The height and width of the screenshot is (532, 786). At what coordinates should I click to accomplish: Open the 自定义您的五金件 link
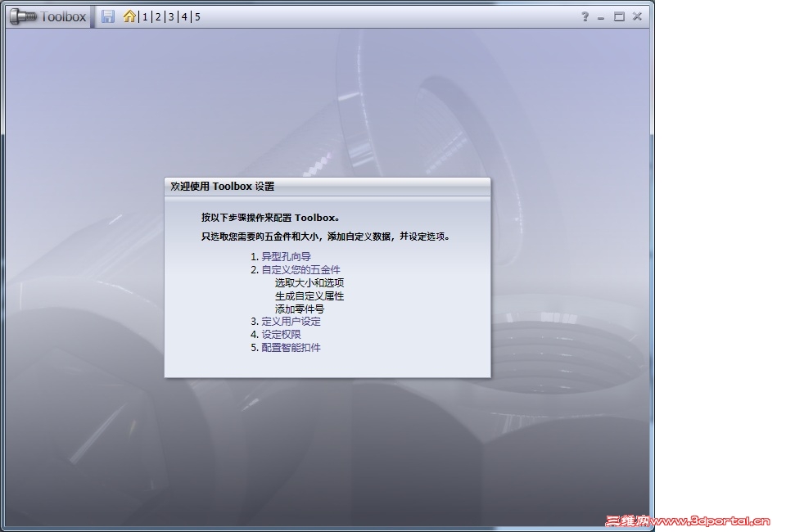300,269
